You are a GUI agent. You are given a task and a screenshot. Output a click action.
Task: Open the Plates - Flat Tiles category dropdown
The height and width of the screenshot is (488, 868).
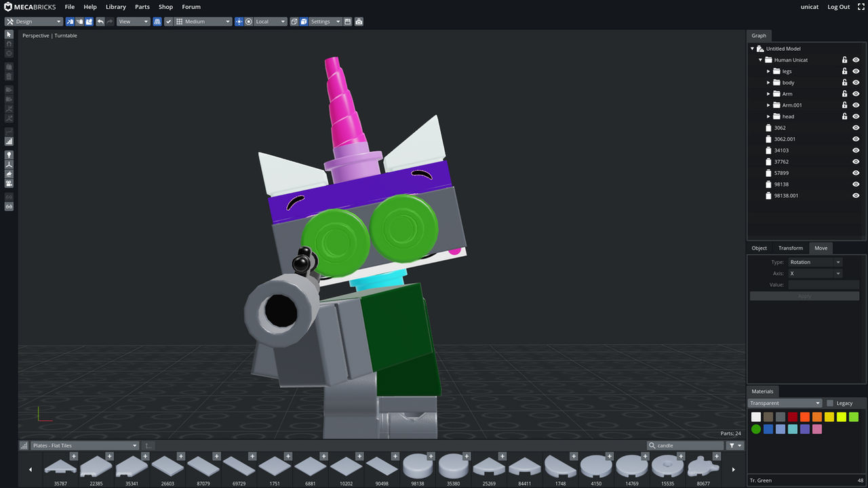tap(85, 445)
